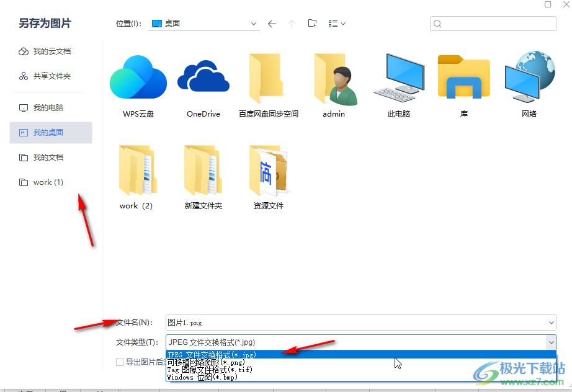Choose JPEG 文件交换格式(*.jpg) option
This screenshot has height=392, width=572.
361,354
